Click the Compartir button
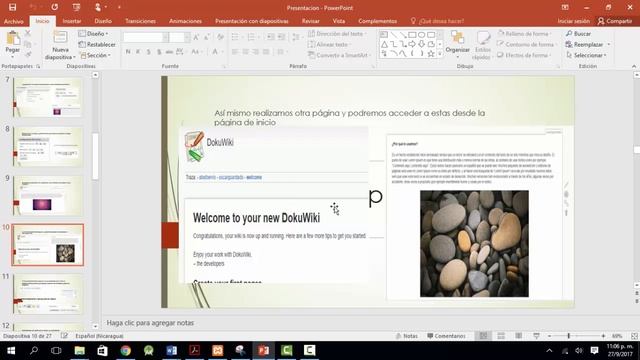The width and height of the screenshot is (640, 360). 615,21
